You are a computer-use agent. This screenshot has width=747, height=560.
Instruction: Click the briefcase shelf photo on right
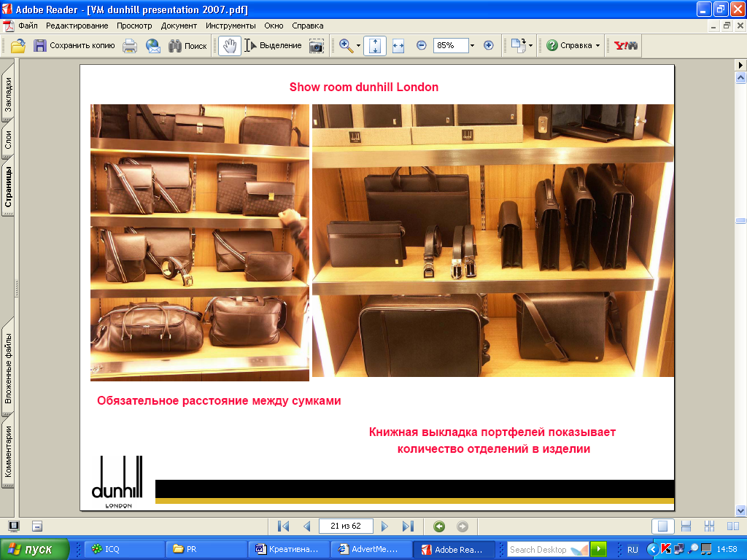click(492, 241)
